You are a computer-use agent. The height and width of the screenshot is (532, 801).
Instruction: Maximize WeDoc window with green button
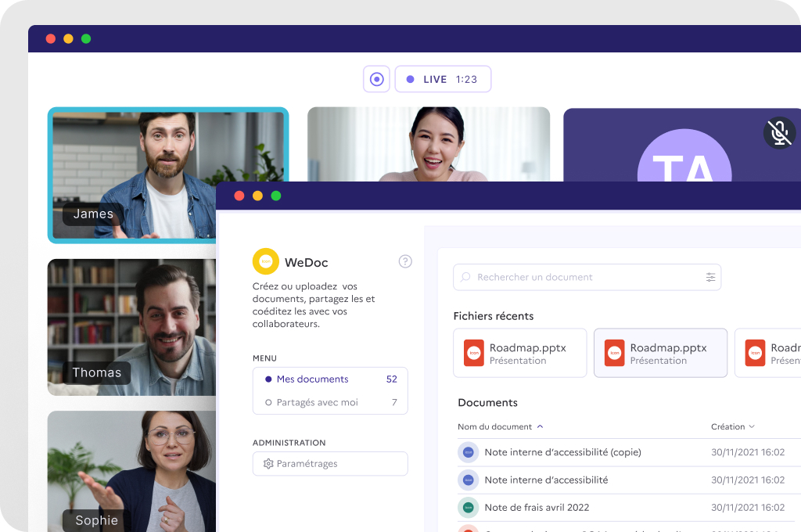point(276,196)
